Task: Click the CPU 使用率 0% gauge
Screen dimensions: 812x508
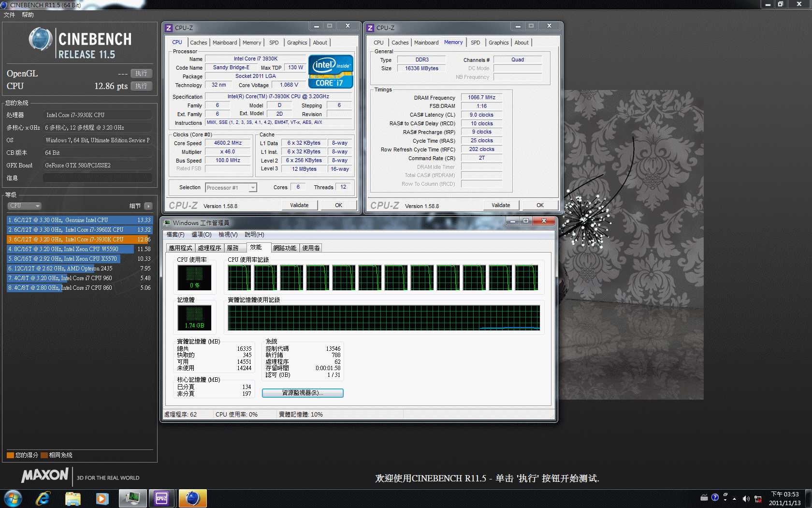Action: point(194,278)
